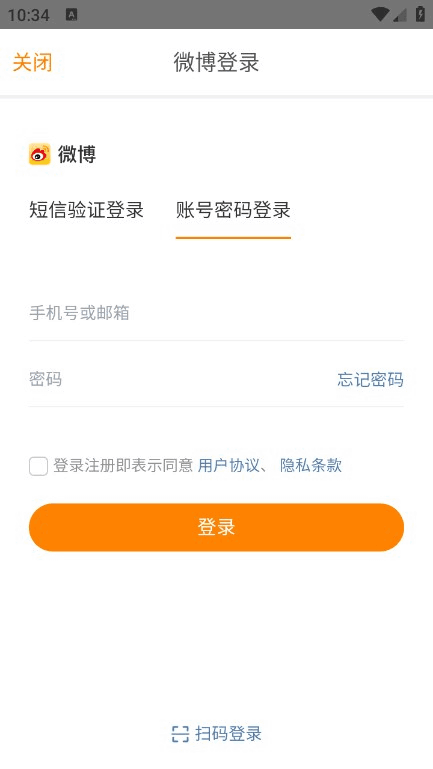This screenshot has width=433, height=769.
Task: Tap the 微博登录 page title
Action: pos(216,62)
